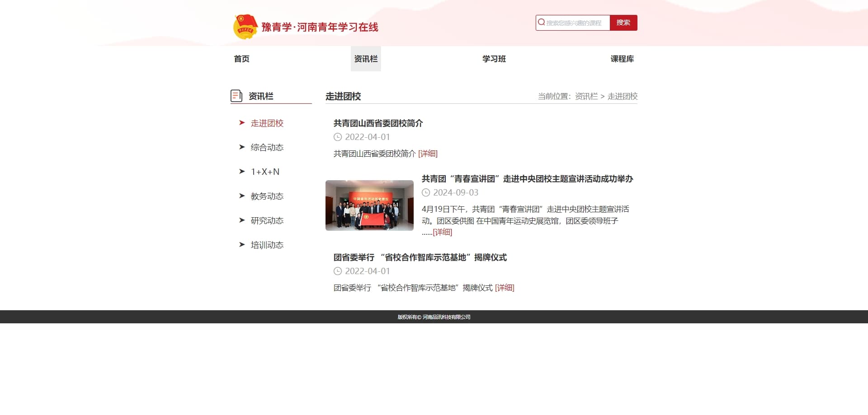Select 1+X+N in the sidebar
The image size is (868, 415).
click(x=265, y=172)
